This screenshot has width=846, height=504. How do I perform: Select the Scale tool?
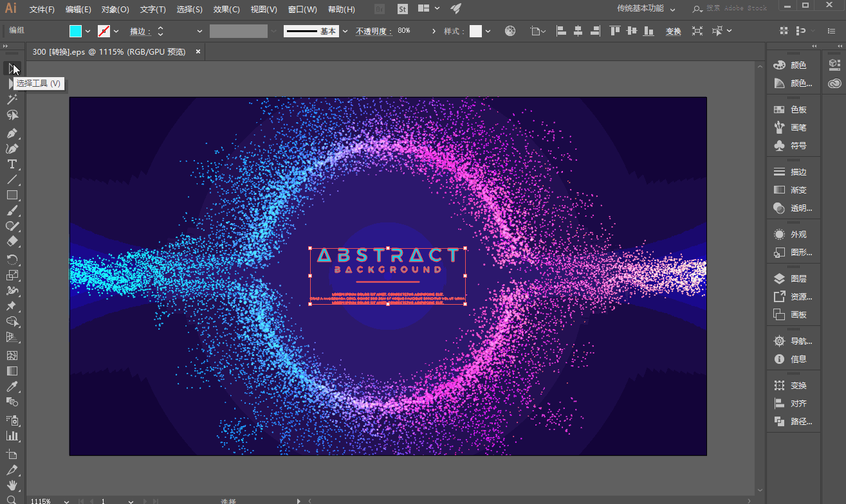pyautogui.click(x=12, y=275)
